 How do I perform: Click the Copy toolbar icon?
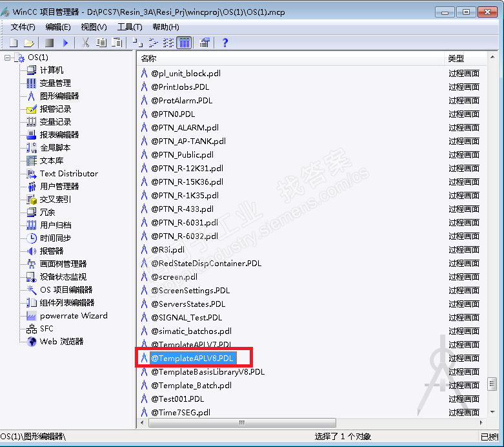click(x=101, y=43)
